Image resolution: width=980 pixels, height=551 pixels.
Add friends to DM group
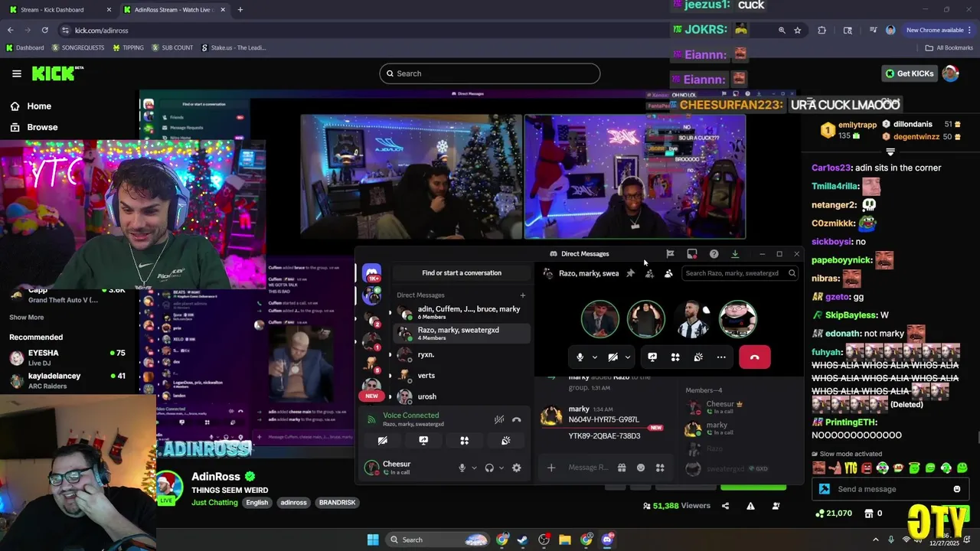(x=649, y=273)
